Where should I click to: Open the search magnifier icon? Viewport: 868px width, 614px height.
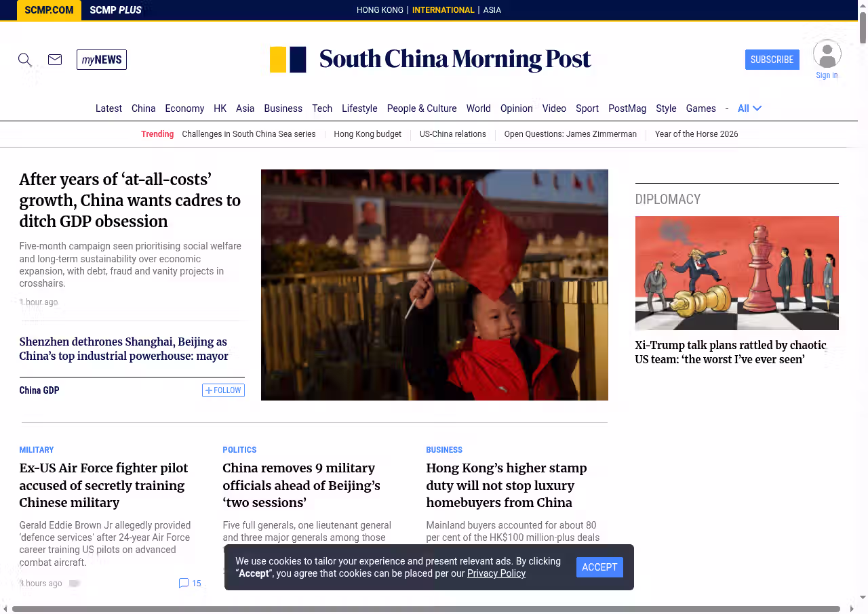coord(25,60)
